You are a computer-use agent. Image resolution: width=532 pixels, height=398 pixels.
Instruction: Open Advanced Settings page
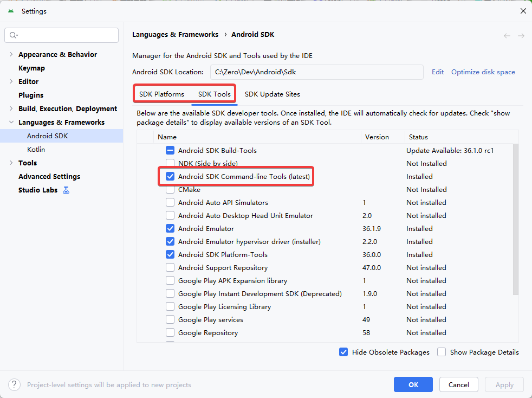49,177
